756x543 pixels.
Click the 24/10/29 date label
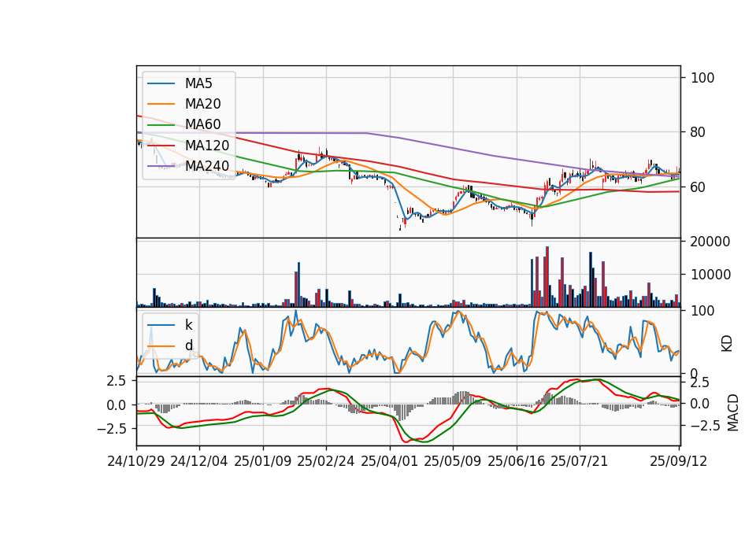(x=136, y=461)
